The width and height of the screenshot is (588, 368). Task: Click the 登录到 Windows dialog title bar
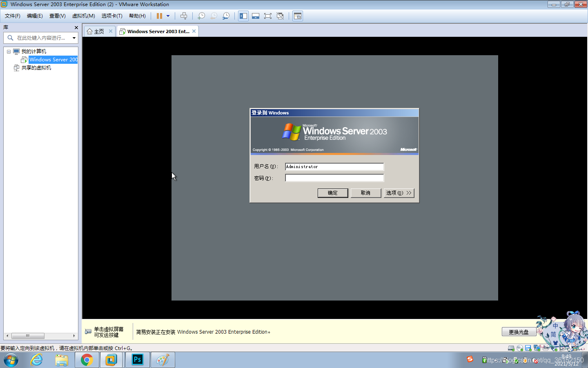point(334,113)
